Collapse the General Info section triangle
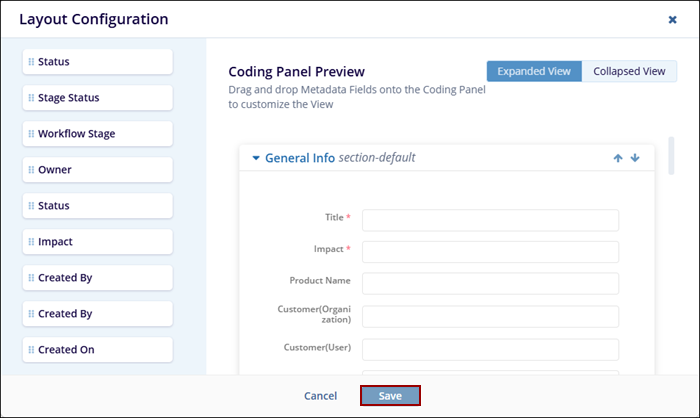Screen dimensions: 700x418 click(x=255, y=158)
